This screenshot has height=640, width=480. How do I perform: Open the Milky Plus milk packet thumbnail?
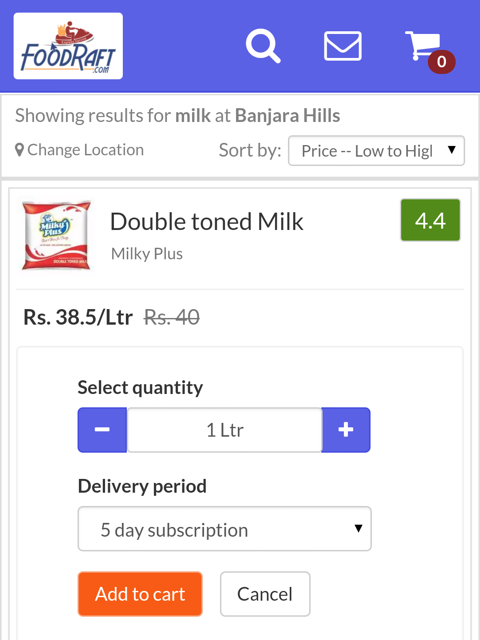point(56,236)
